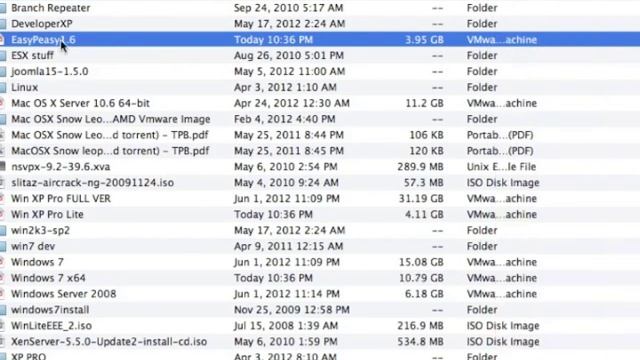This screenshot has height=360, width=640.
Task: Click the 6.18 GB size cell
Action: point(424,294)
